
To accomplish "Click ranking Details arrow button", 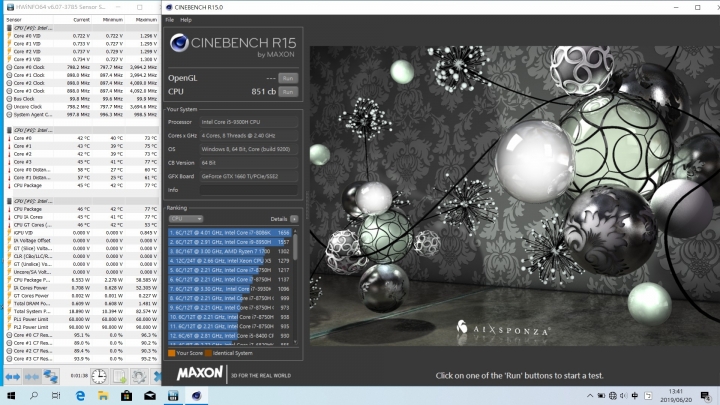I will click(294, 219).
